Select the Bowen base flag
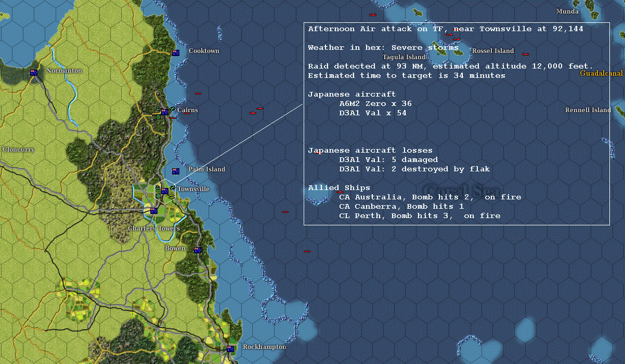This screenshot has height=364, width=625. [197, 250]
